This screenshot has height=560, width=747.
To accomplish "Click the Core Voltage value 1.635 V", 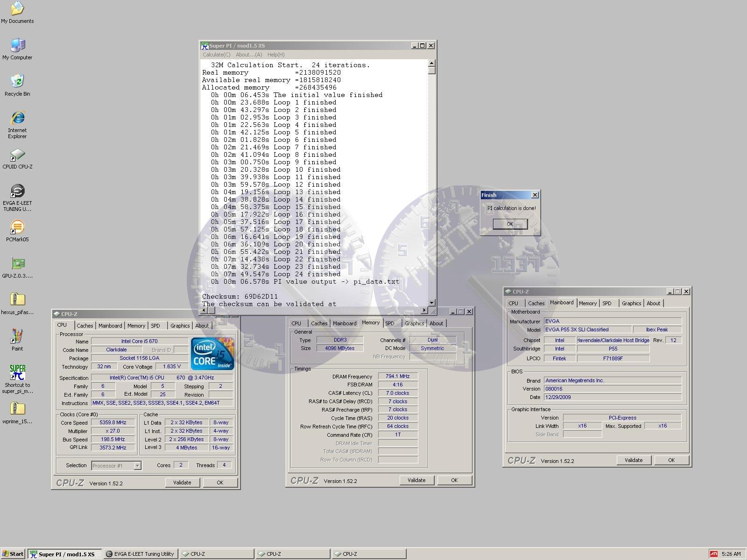I will [171, 367].
